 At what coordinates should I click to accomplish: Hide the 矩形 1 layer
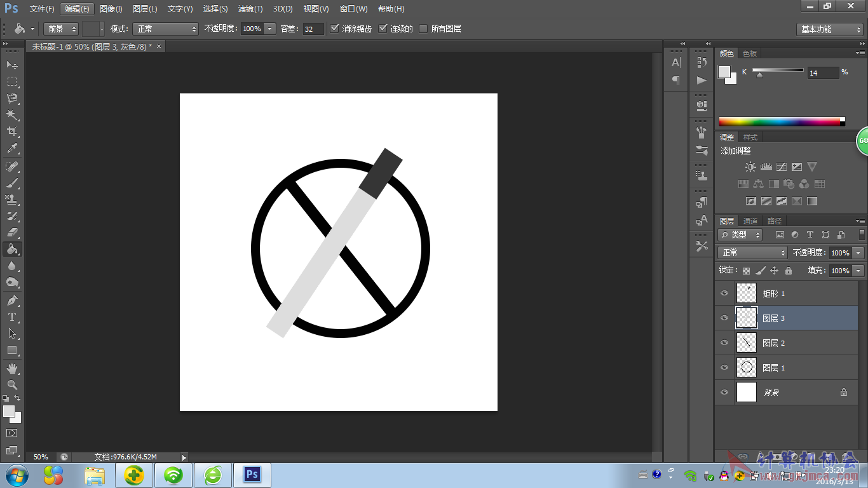tap(724, 293)
